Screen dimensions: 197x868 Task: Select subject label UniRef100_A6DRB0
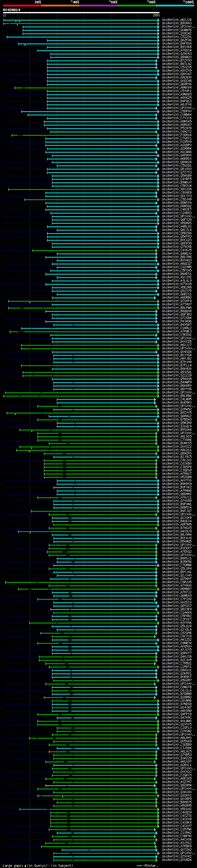click(x=177, y=298)
